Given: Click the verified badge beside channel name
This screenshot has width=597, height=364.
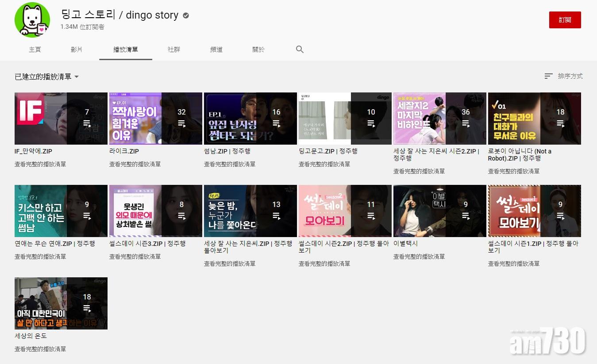Looking at the screenshot, I should click(186, 15).
